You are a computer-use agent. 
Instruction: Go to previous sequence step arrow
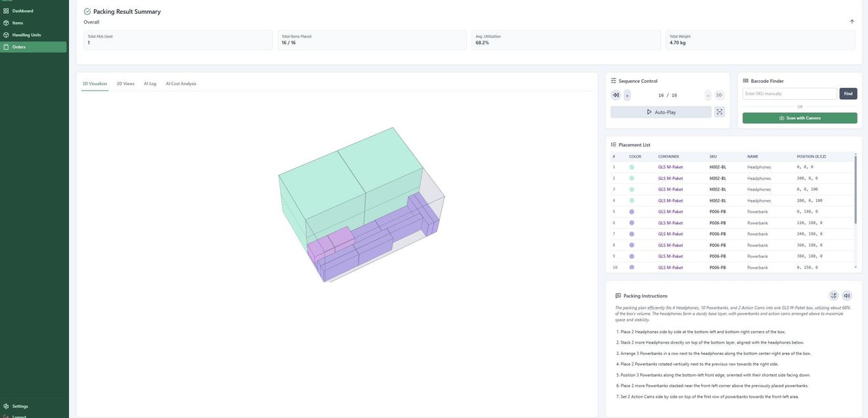pyautogui.click(x=627, y=95)
